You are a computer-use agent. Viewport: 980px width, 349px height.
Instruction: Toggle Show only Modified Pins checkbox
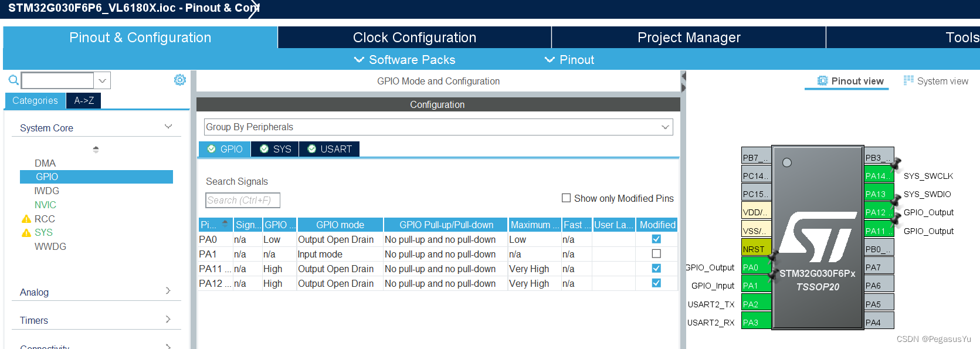(566, 198)
